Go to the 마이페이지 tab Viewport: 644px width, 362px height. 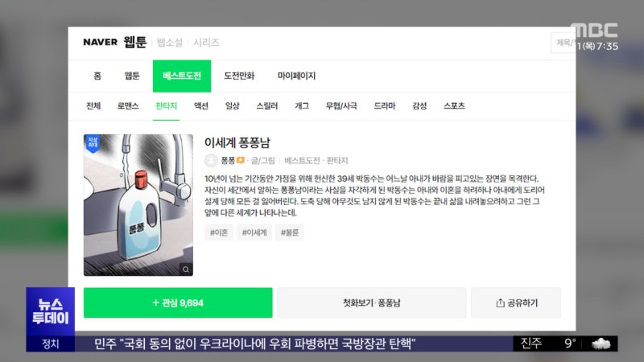point(296,76)
